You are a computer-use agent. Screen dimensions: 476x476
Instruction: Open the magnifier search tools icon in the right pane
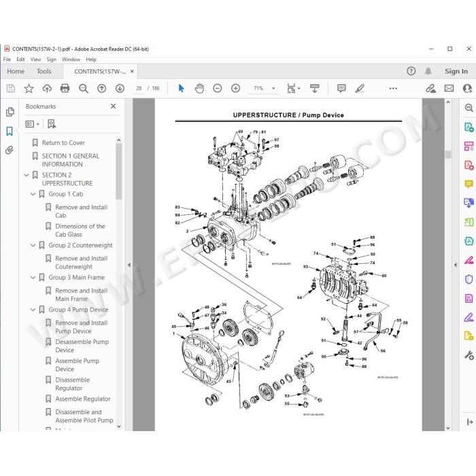(469, 107)
